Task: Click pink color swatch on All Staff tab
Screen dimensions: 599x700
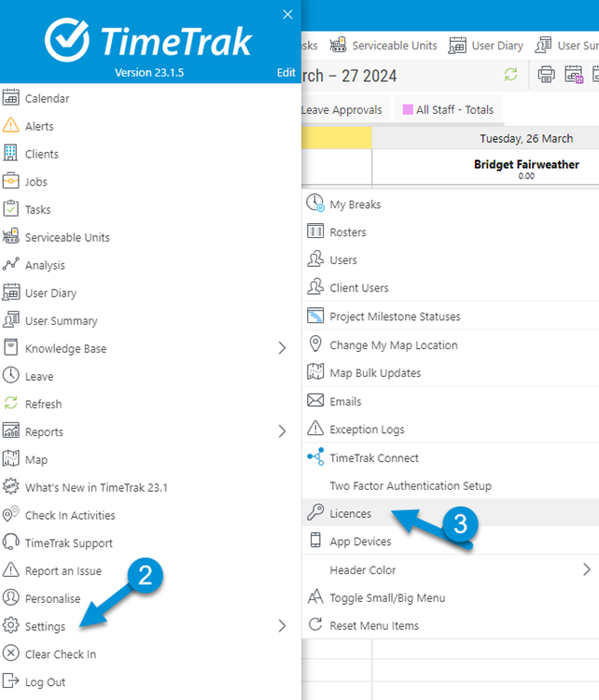Action: point(408,110)
